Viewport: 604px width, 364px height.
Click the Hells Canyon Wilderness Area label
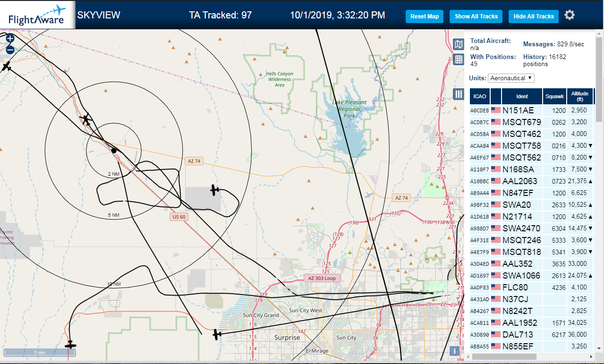(280, 79)
